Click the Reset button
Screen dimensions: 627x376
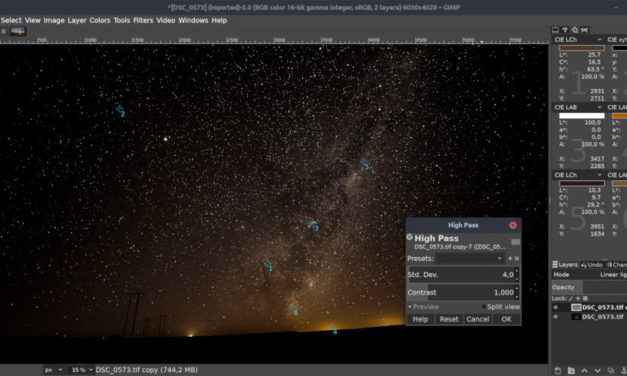pos(449,319)
